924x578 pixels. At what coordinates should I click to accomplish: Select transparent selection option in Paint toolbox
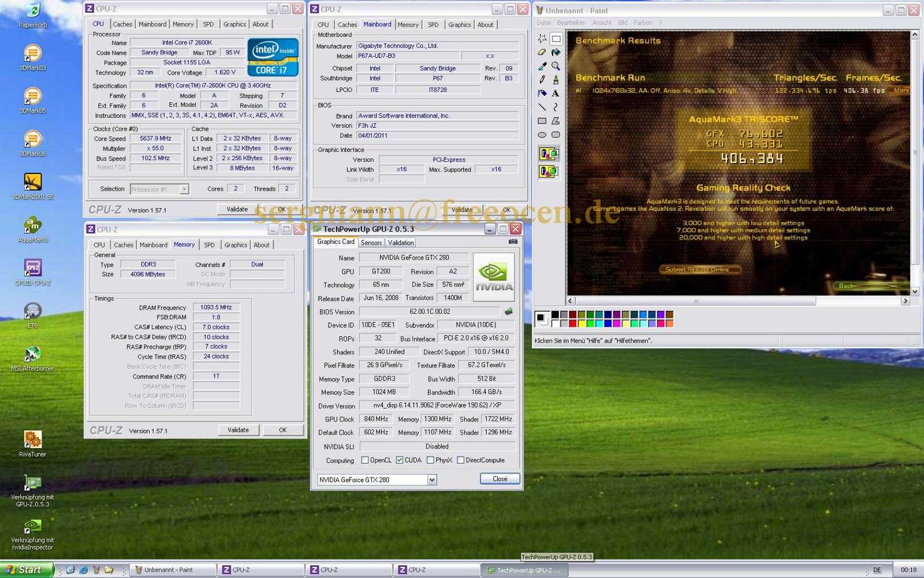[x=549, y=172]
